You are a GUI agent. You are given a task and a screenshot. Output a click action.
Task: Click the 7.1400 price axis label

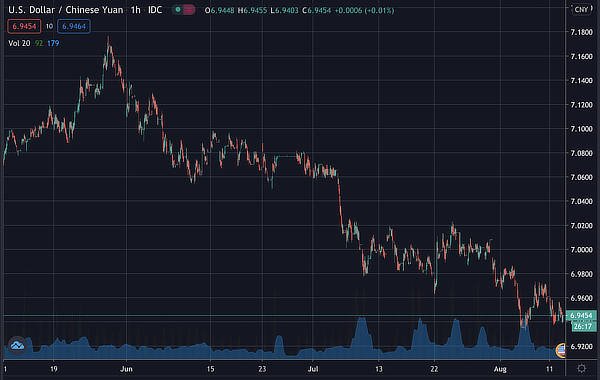581,80
